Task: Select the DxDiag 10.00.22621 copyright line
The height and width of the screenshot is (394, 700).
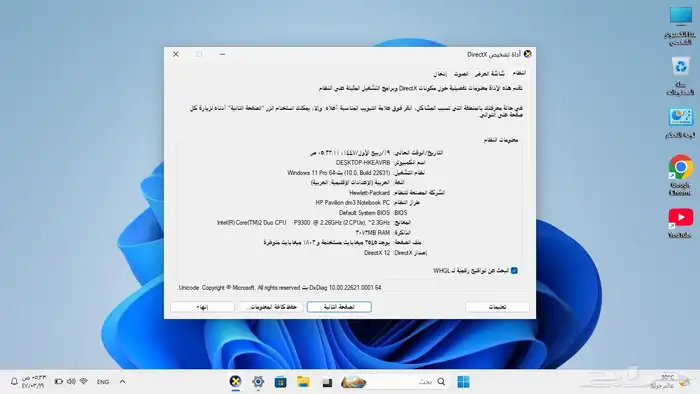Action: [x=279, y=288]
